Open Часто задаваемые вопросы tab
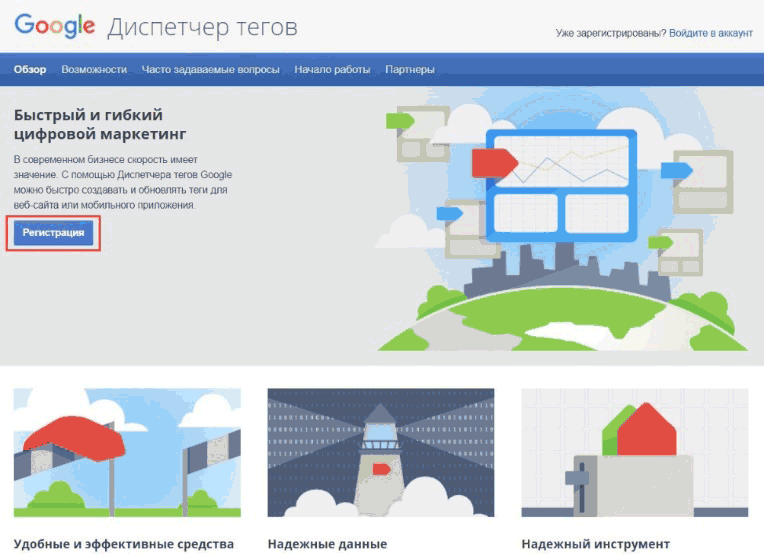 pos(210,70)
